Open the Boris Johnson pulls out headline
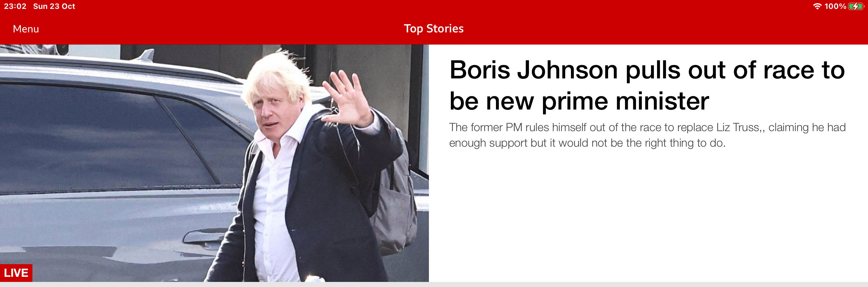This screenshot has width=868, height=287. [647, 85]
